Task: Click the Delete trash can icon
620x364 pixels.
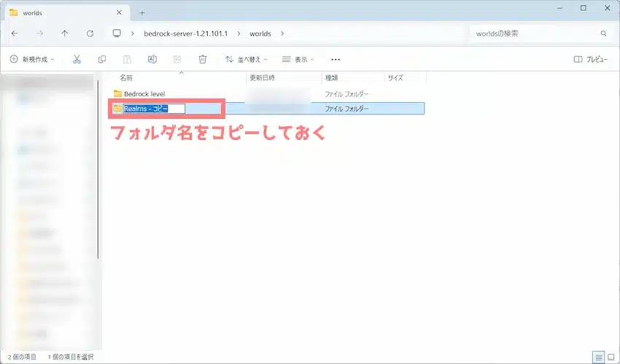Action: [203, 59]
